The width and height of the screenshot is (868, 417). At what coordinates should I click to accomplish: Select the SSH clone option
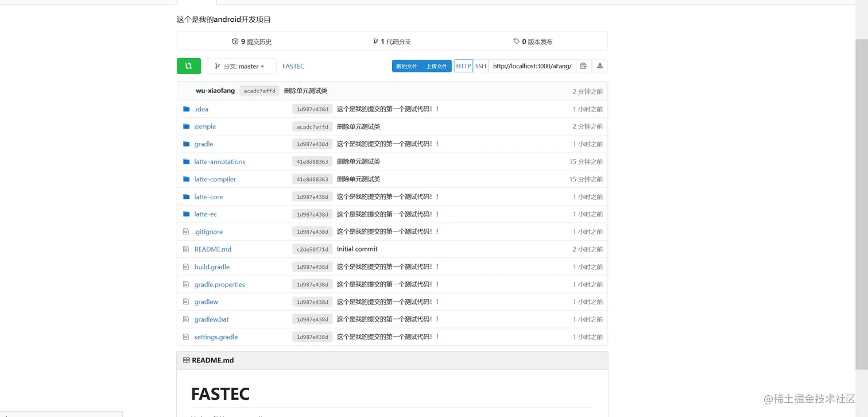pyautogui.click(x=480, y=66)
